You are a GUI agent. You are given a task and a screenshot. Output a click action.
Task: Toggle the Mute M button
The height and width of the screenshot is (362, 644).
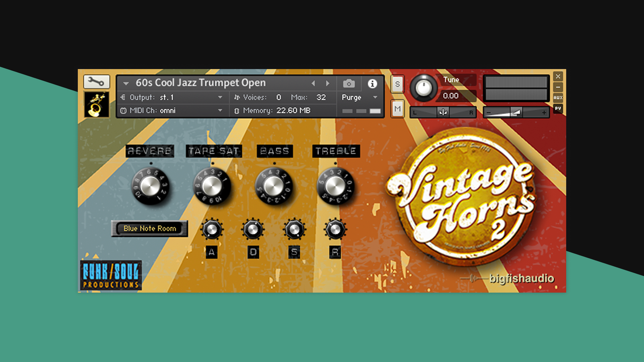(x=397, y=109)
